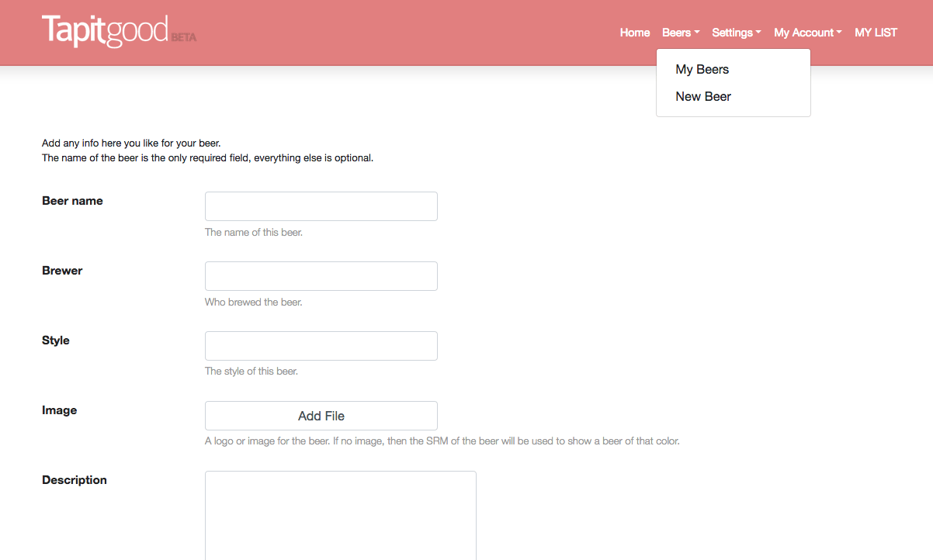Click into the Brewer input box

pyautogui.click(x=321, y=276)
